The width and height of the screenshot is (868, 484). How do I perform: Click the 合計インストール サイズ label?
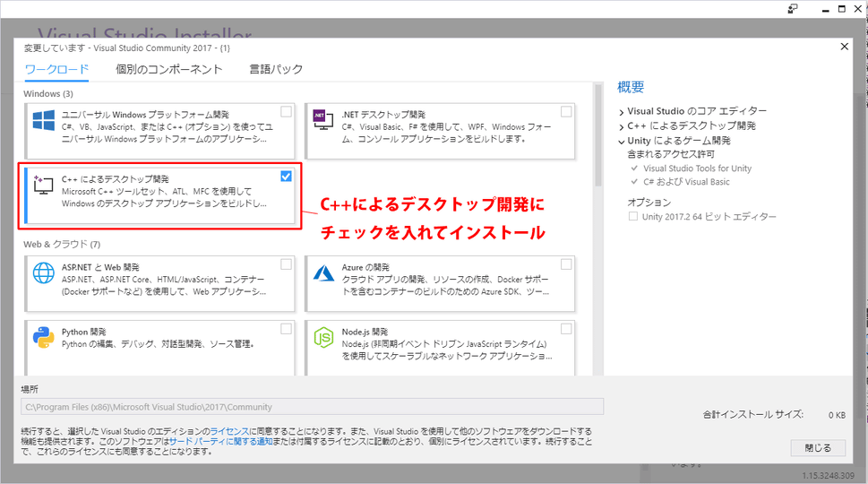[753, 414]
